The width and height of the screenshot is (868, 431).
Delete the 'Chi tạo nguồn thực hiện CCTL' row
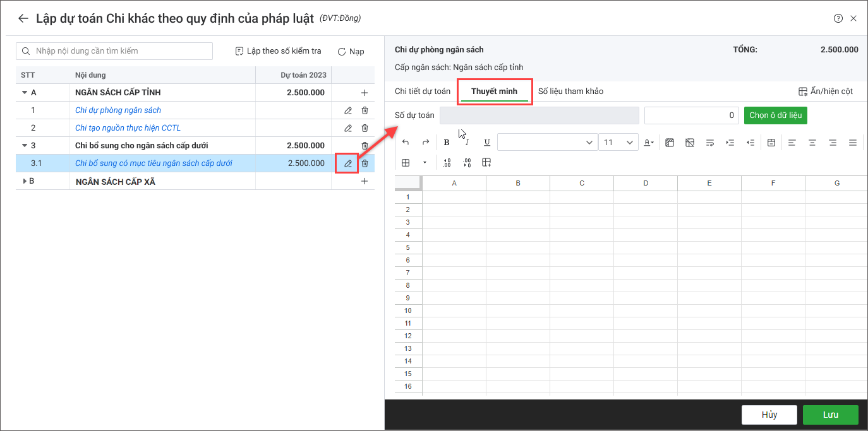tap(365, 128)
